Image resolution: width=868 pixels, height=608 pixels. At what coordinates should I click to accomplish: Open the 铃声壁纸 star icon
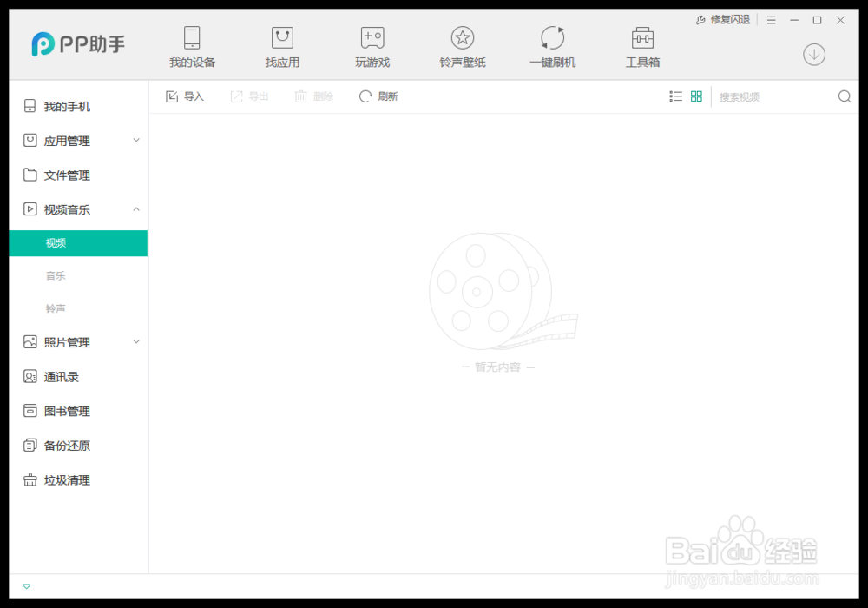pyautogui.click(x=463, y=37)
